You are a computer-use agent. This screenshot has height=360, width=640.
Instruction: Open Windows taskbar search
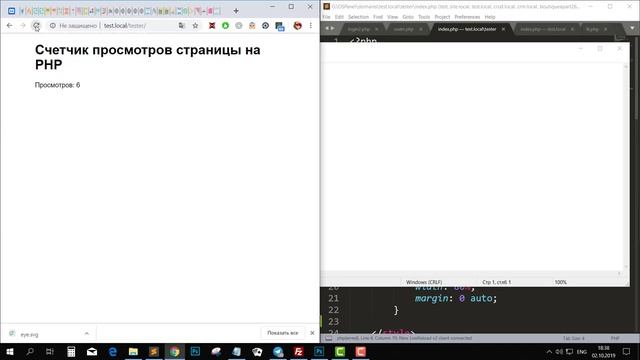tap(30, 351)
